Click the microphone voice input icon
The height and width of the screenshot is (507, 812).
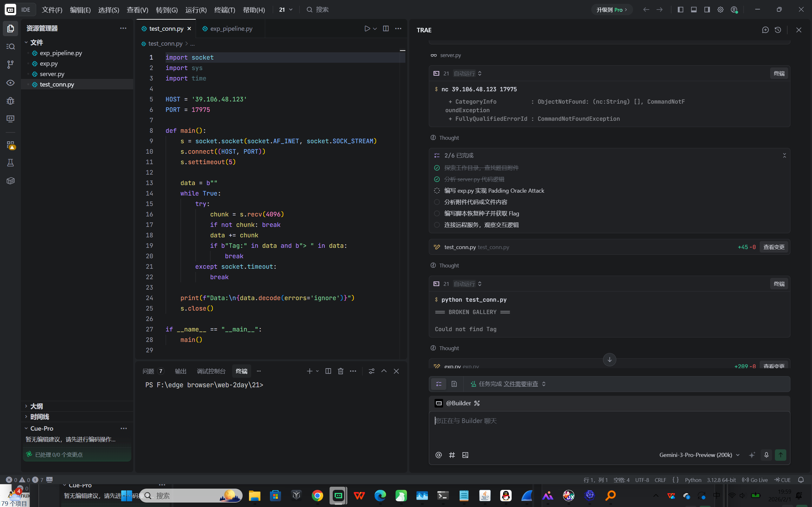[x=766, y=455]
